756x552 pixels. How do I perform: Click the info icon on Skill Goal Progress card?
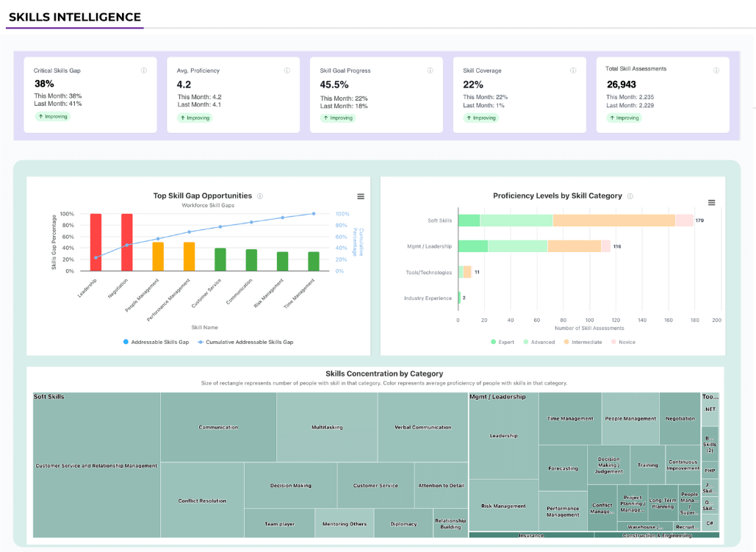431,70
